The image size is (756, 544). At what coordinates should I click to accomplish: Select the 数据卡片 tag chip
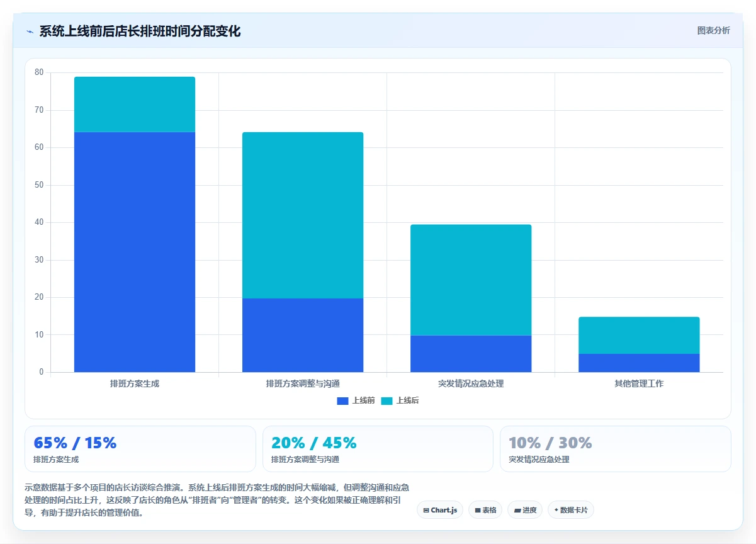click(571, 510)
